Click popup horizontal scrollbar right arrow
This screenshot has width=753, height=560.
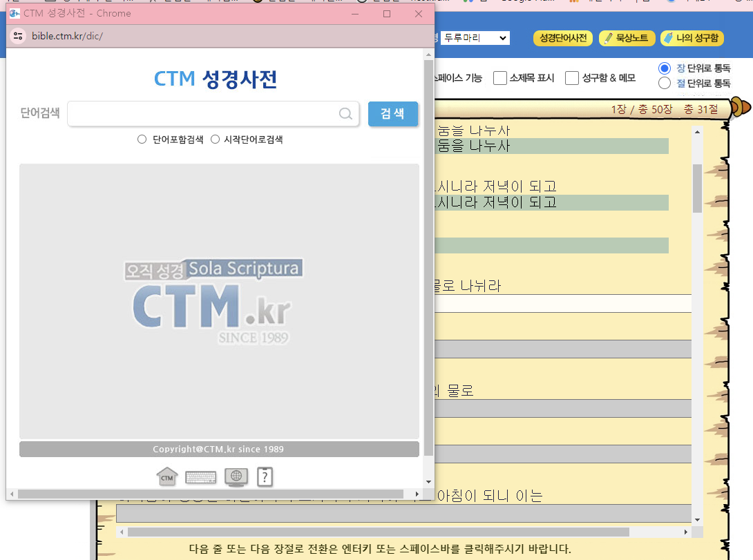click(x=417, y=494)
